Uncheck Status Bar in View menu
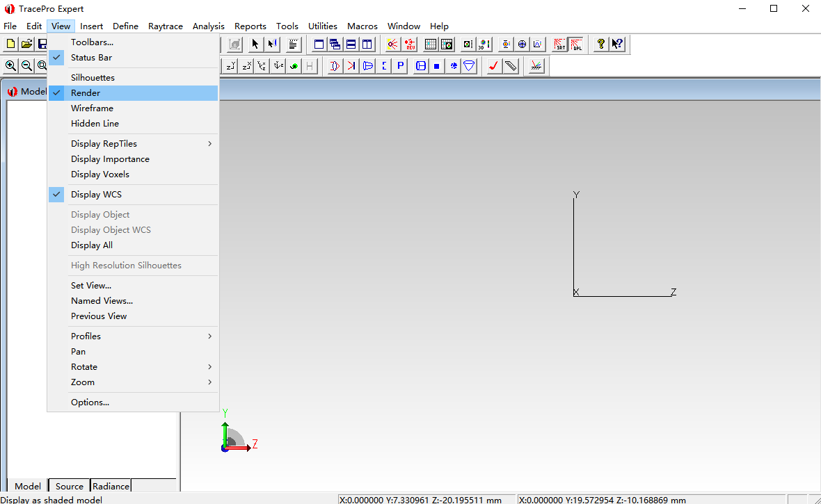This screenshot has height=504, width=821. (x=133, y=58)
